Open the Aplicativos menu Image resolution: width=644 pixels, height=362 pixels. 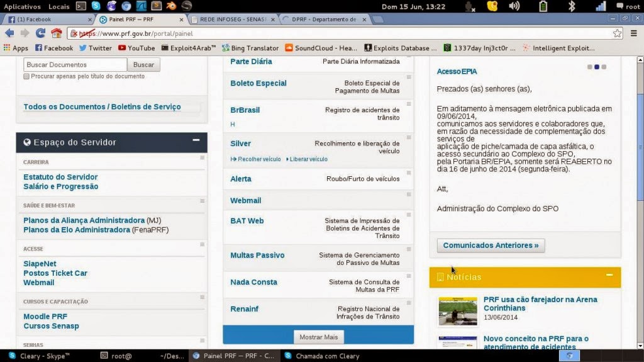pyautogui.click(x=22, y=6)
